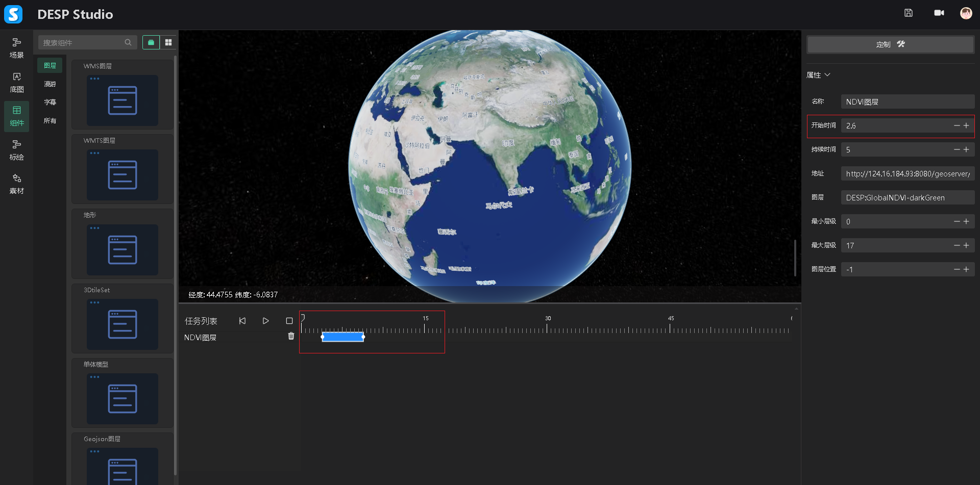Image resolution: width=980 pixels, height=485 pixels.
Task: Switch to list view toggle
Action: pyautogui.click(x=151, y=42)
